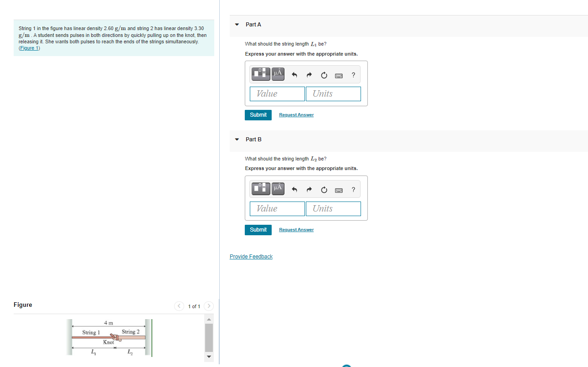
Task: Submit your answer for Part A
Action: pyautogui.click(x=258, y=115)
